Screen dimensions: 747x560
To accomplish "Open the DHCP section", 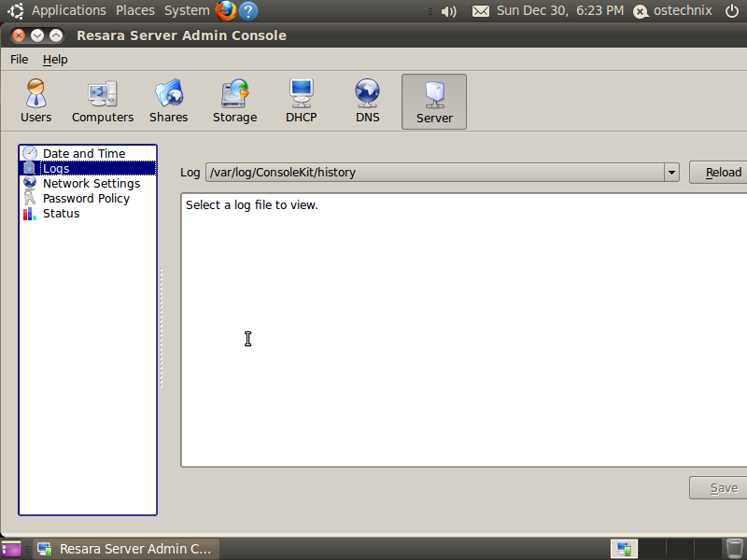I will 301,101.
